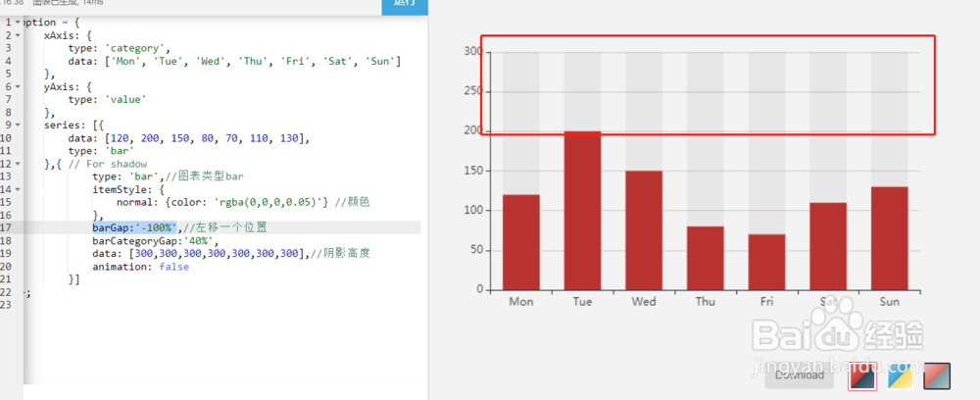
Task: Collapse the yAxis block fold arrow on line 6
Action: click(18, 86)
